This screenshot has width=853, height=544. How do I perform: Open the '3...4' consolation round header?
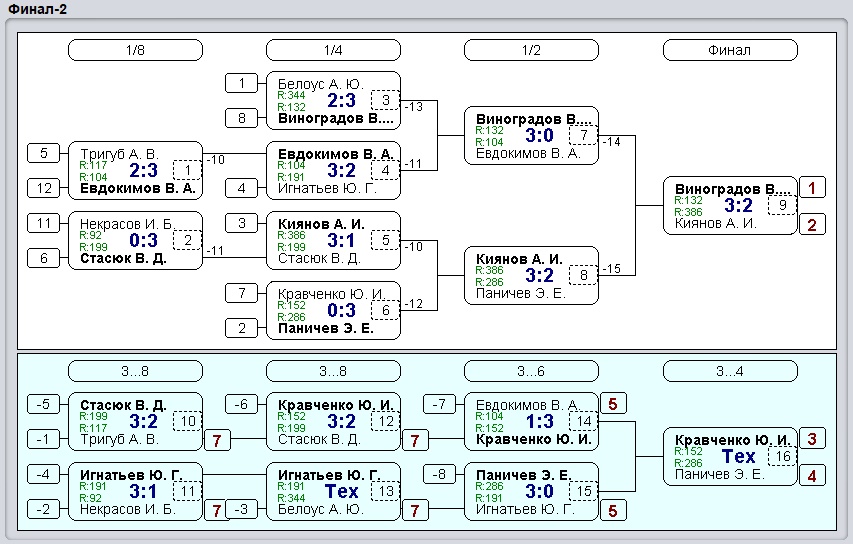click(x=730, y=372)
